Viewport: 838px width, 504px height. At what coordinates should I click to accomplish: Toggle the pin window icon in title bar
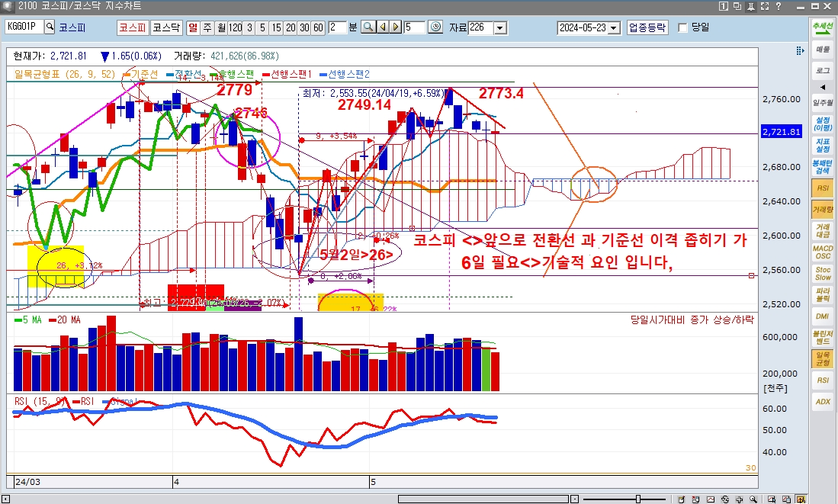pos(751,6)
